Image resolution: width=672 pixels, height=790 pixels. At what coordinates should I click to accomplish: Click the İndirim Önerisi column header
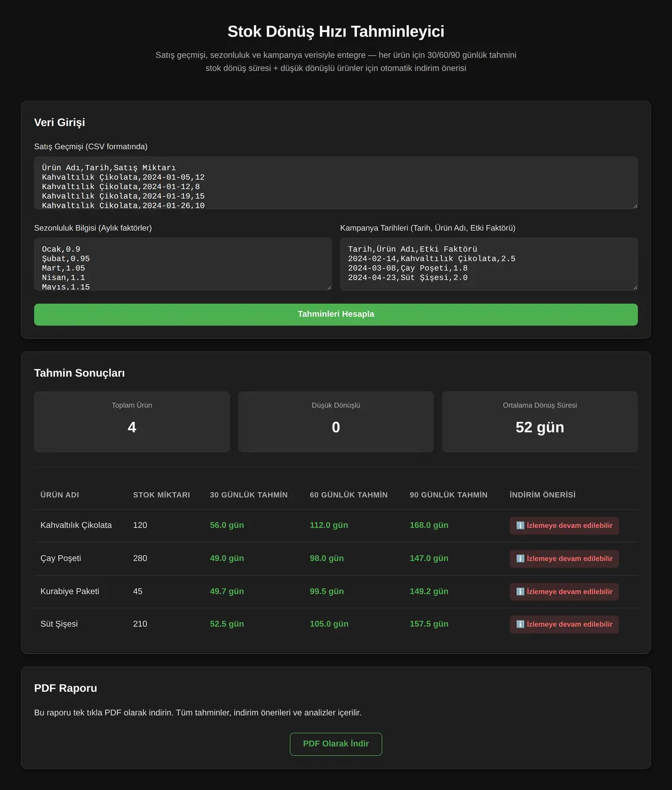pos(543,495)
